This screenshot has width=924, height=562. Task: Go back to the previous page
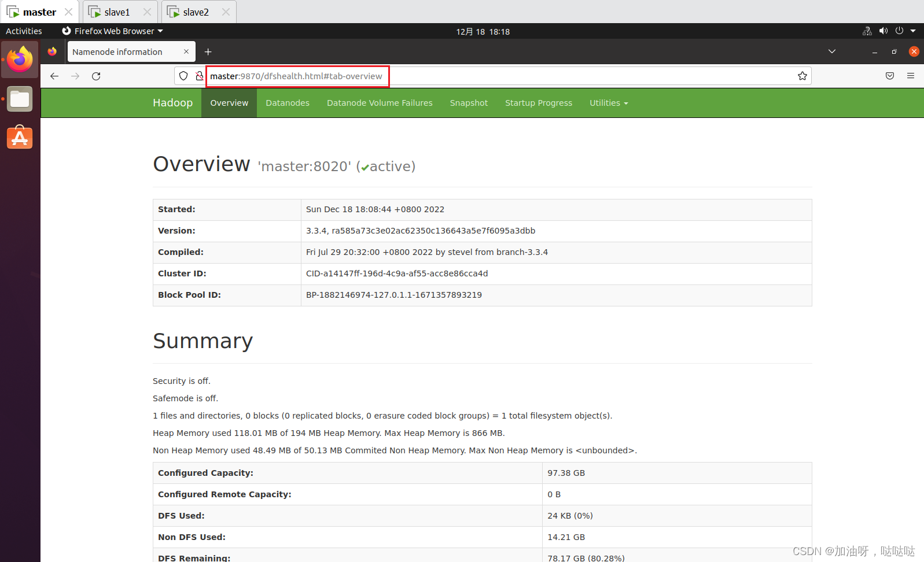tap(54, 76)
